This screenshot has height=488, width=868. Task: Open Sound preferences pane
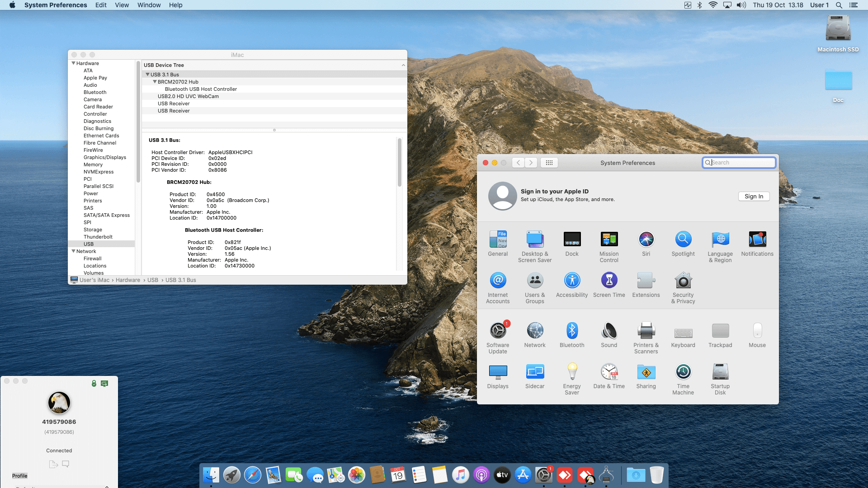pyautogui.click(x=609, y=335)
